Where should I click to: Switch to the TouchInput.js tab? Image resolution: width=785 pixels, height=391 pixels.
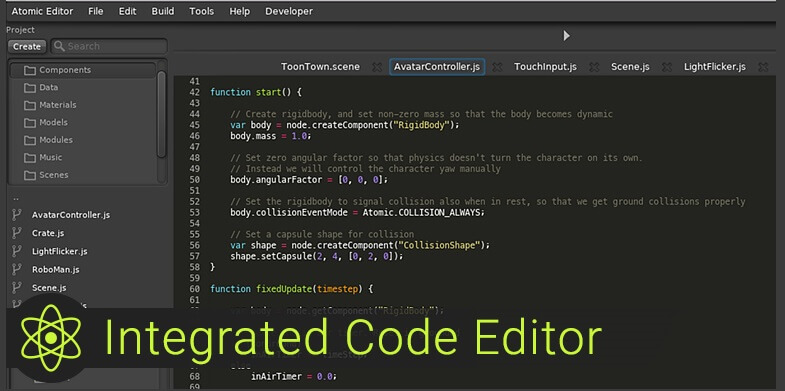tap(545, 67)
